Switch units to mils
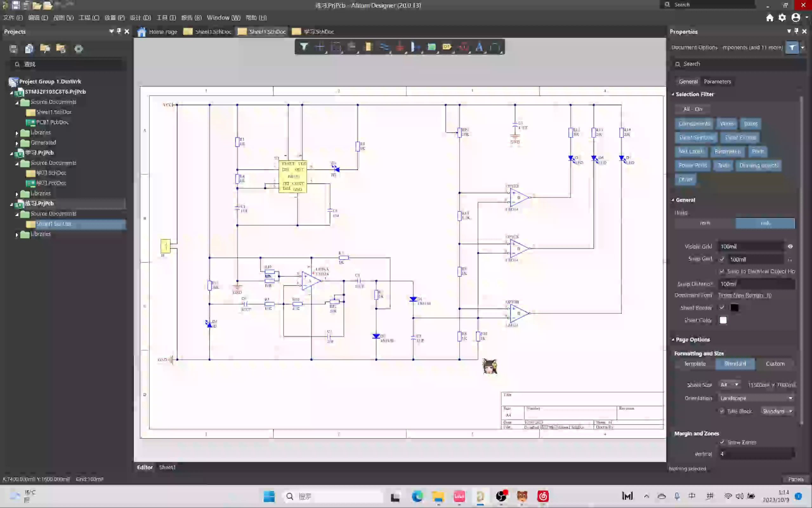The image size is (812, 508). [x=765, y=223]
